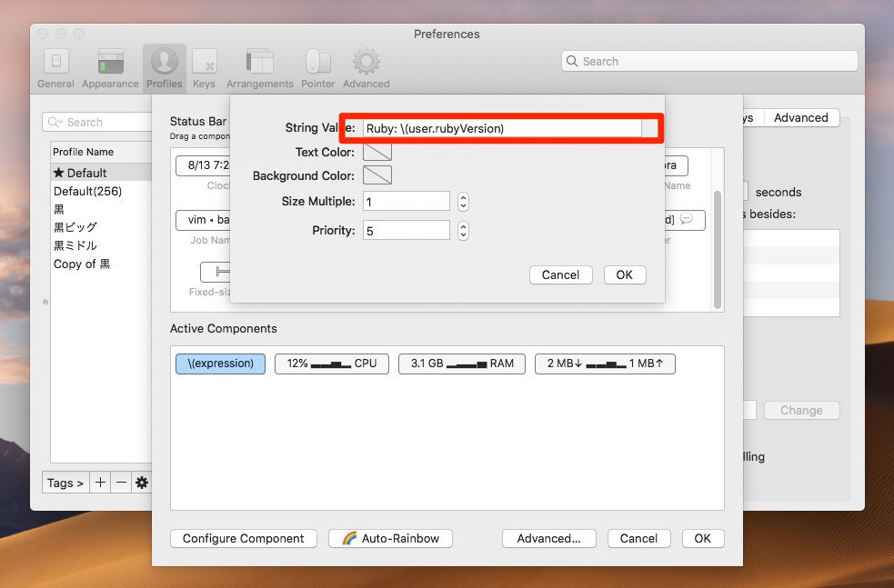The height and width of the screenshot is (588, 894).
Task: Adjust the Priority stepper
Action: 463,230
